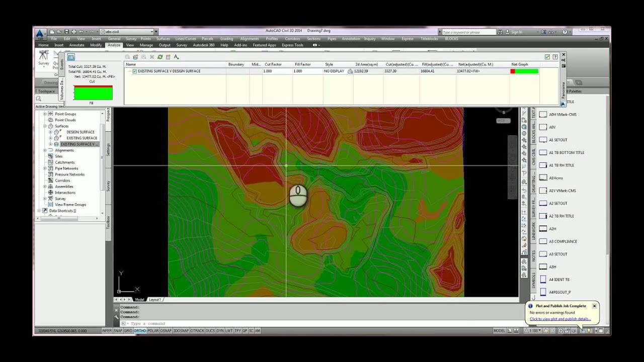Click the Cut/Fill bar chart in dashboard
Viewport: 644px width, 362px height.
click(93, 93)
